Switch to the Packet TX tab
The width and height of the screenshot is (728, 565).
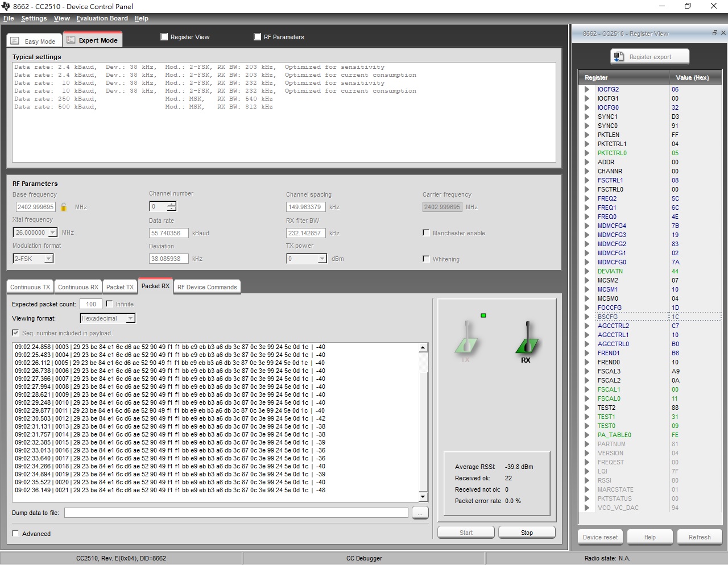point(120,287)
